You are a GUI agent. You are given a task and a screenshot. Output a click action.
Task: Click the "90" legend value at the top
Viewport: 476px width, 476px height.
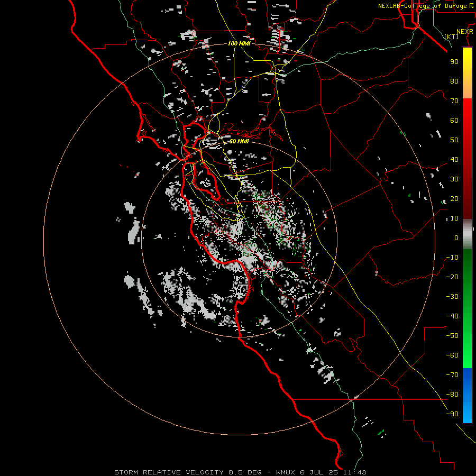point(454,62)
